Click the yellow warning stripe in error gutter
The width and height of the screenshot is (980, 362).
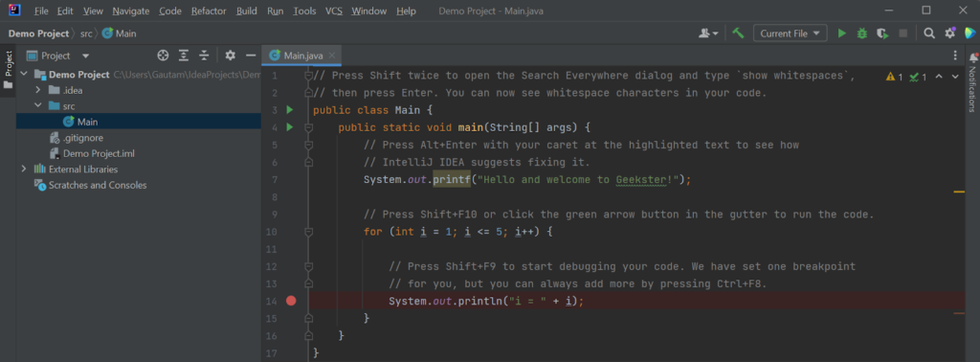tap(959, 192)
